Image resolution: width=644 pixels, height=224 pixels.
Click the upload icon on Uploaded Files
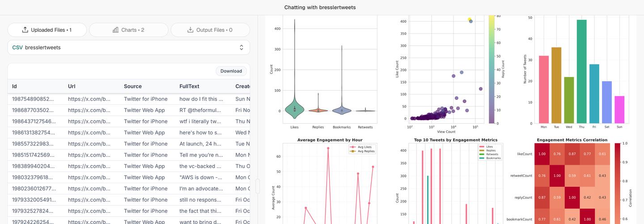click(25, 30)
